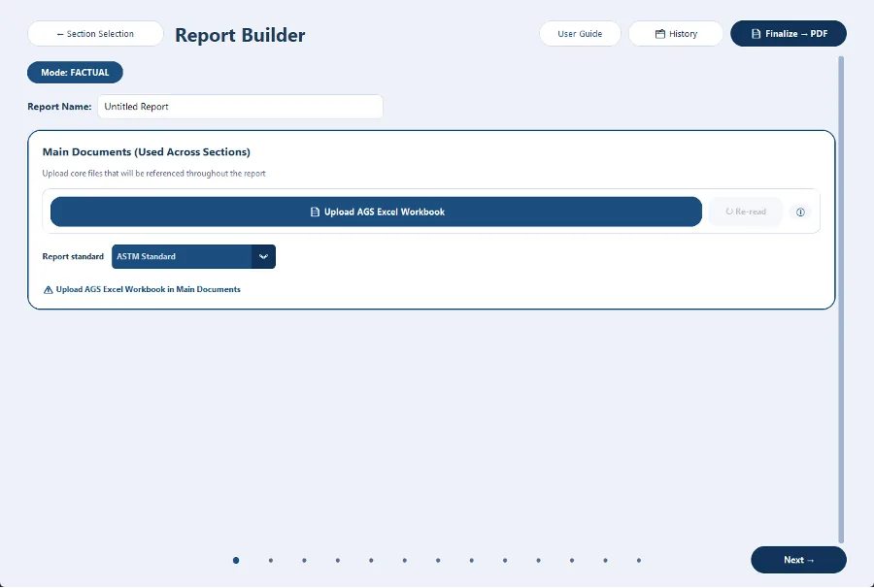Click the info icon beside Re-read
Viewport: 874px width, 588px height.
[x=800, y=212]
